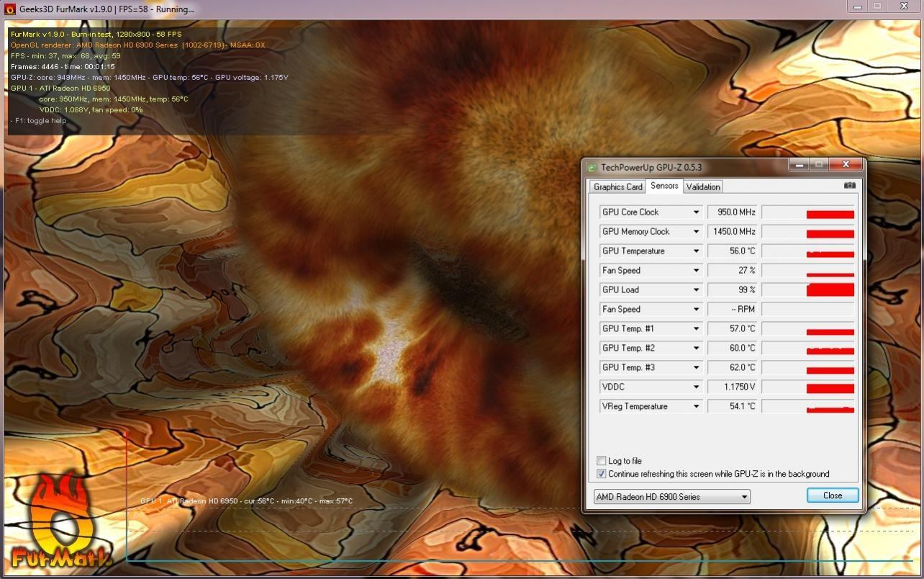
Task: Minimize the FurMark window
Action: pyautogui.click(x=856, y=6)
